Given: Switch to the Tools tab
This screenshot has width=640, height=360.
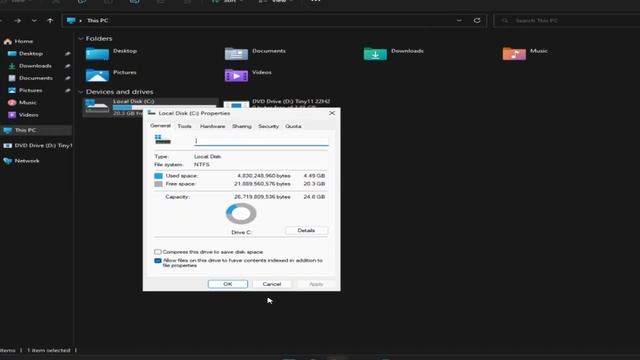Looking at the screenshot, I should coord(184,127).
